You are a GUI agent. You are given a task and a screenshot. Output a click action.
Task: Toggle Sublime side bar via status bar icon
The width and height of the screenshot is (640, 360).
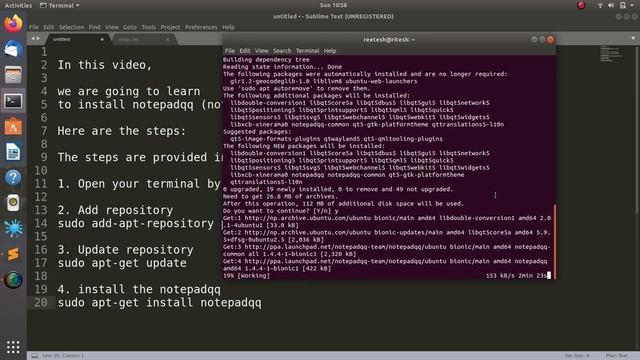[35, 356]
